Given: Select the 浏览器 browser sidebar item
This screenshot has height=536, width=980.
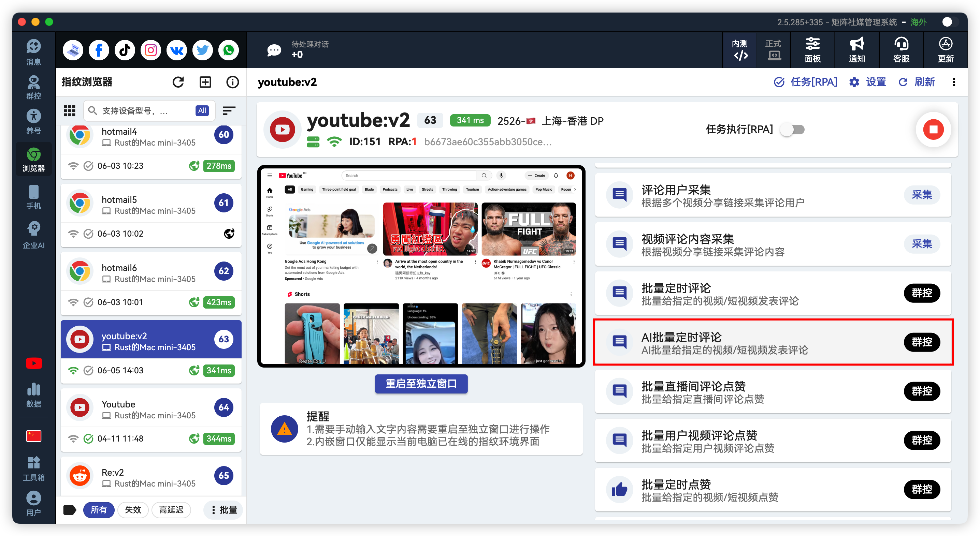Looking at the screenshot, I should coord(33,159).
